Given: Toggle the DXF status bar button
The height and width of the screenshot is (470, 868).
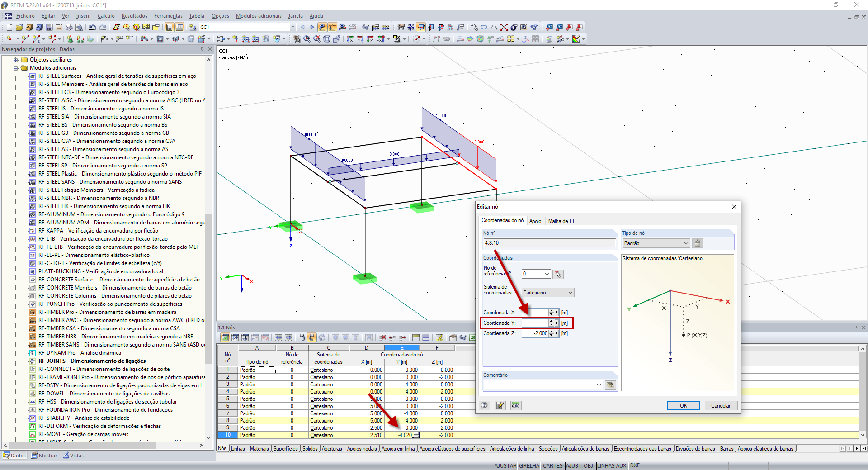Looking at the screenshot, I should coord(635,465).
